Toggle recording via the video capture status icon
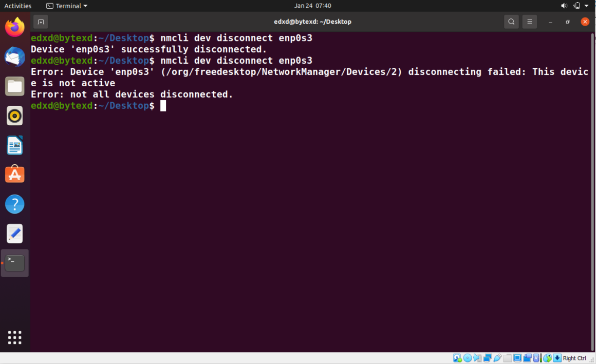 (x=527, y=358)
